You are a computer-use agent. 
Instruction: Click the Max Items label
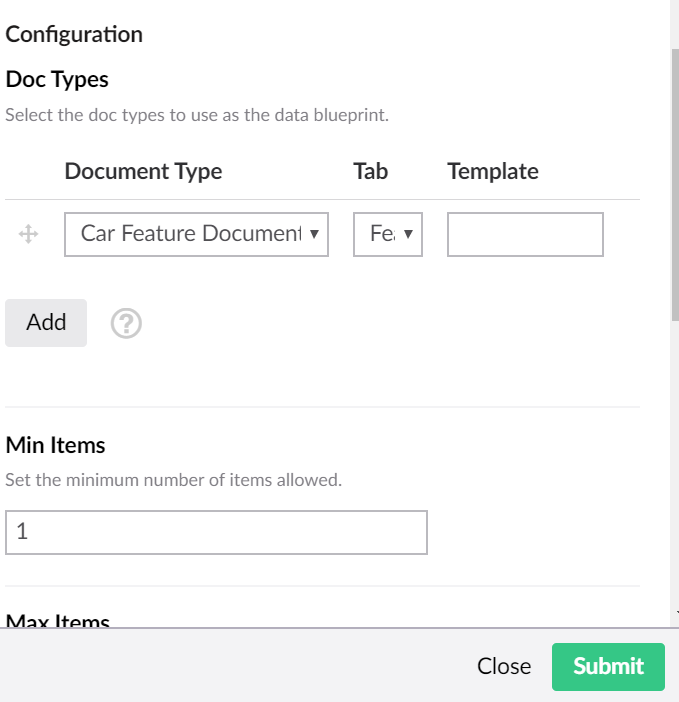pyautogui.click(x=58, y=620)
